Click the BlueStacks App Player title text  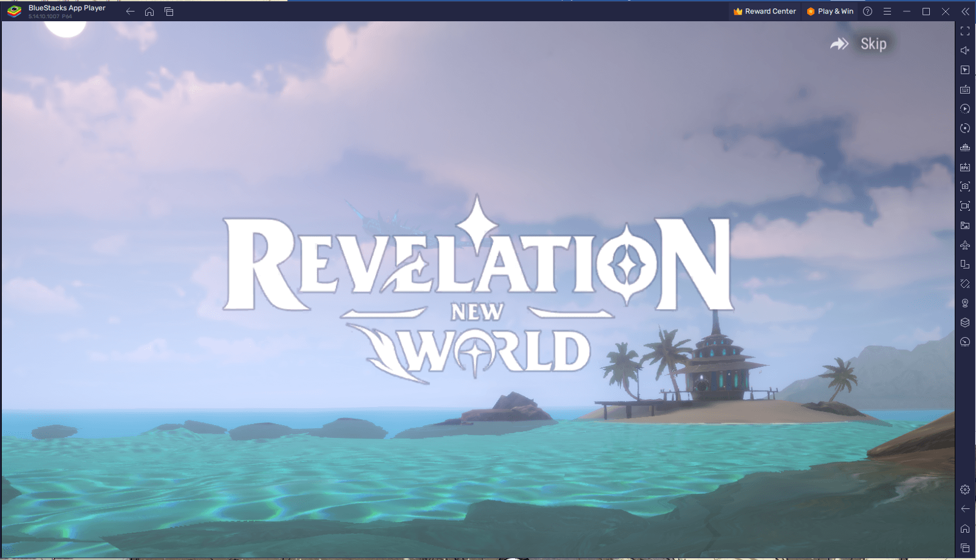[x=67, y=8]
